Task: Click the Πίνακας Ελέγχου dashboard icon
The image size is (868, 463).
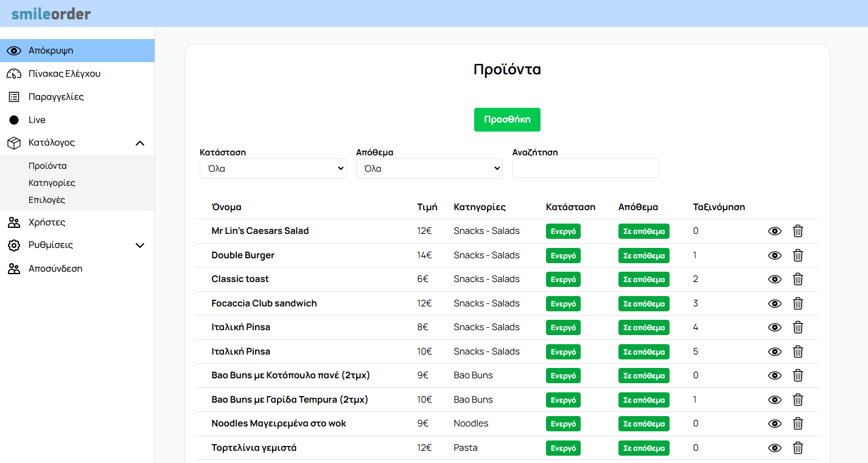Action: (14, 74)
